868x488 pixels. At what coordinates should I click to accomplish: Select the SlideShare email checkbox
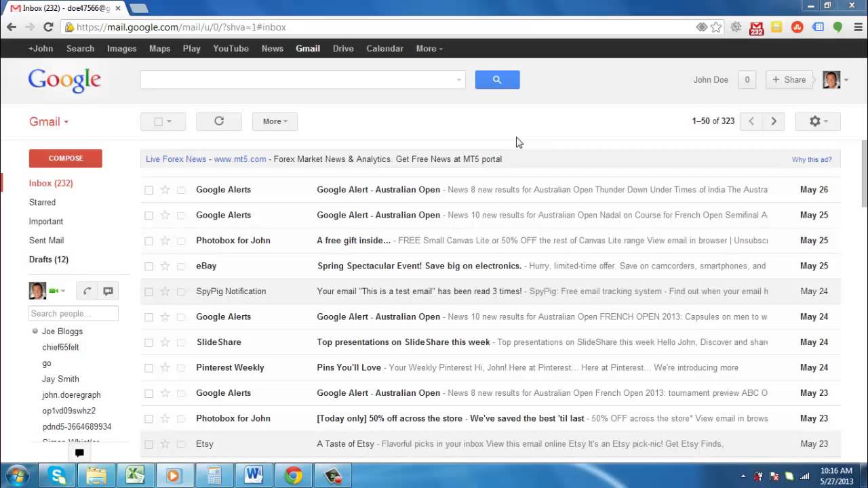click(x=149, y=342)
